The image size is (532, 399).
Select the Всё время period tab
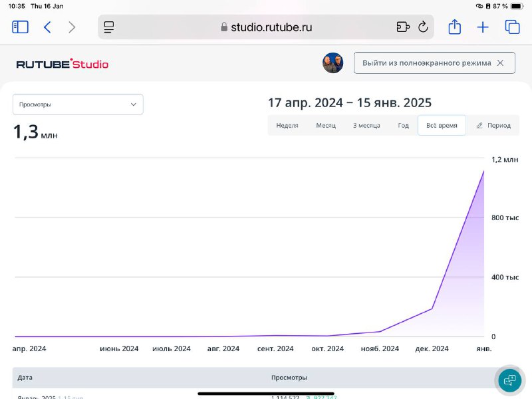[442, 125]
